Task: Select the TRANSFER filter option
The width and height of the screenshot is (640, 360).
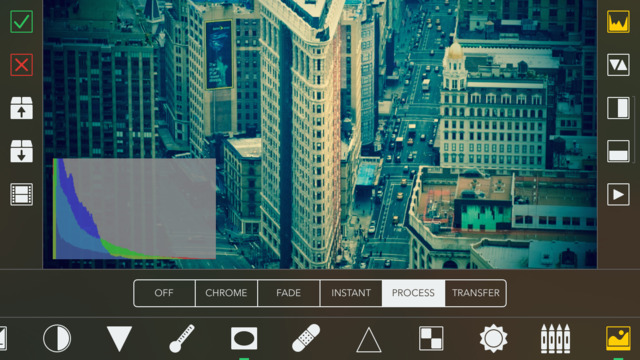Action: [x=476, y=293]
